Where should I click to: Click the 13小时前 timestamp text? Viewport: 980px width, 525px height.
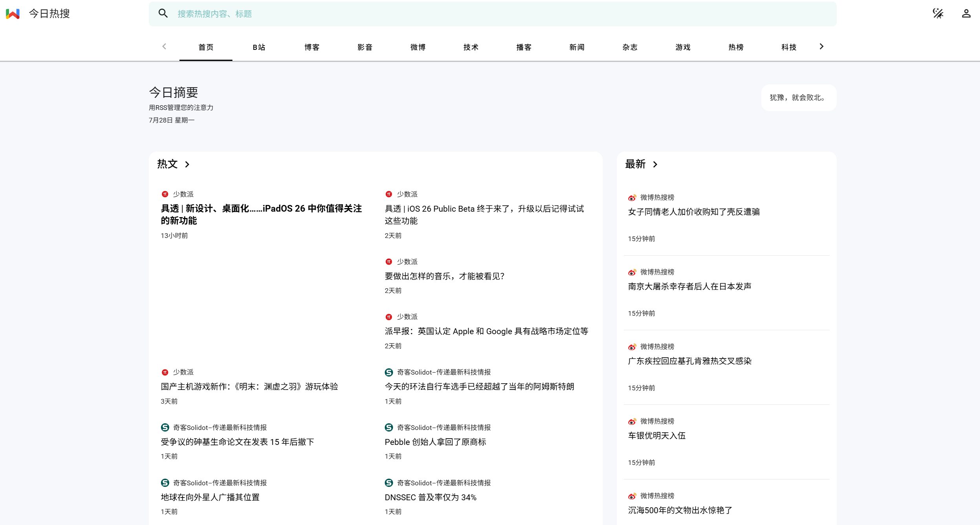tap(174, 236)
